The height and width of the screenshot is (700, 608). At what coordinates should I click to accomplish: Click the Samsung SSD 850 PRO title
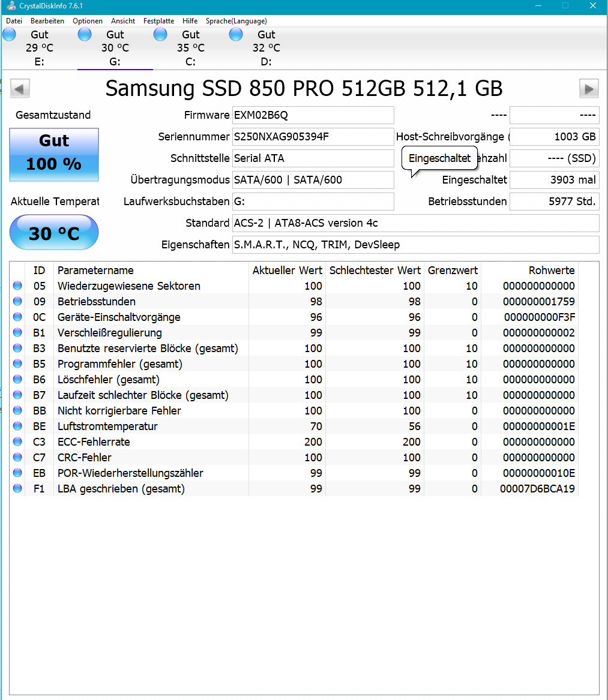(x=304, y=88)
